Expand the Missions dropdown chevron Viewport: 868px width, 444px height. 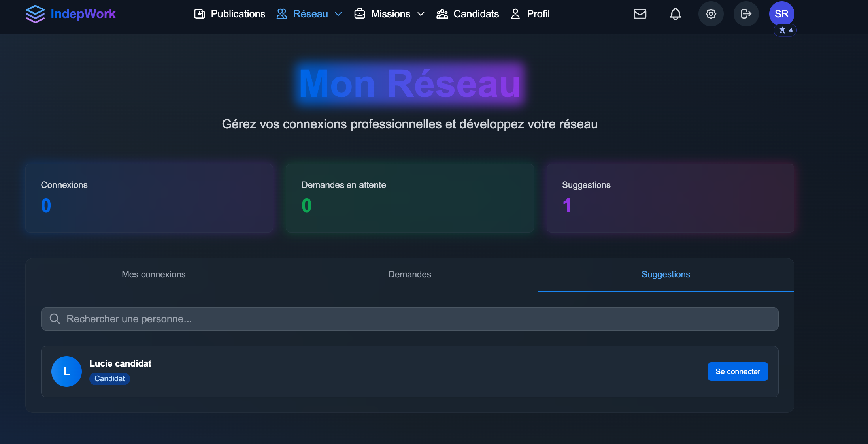point(421,14)
